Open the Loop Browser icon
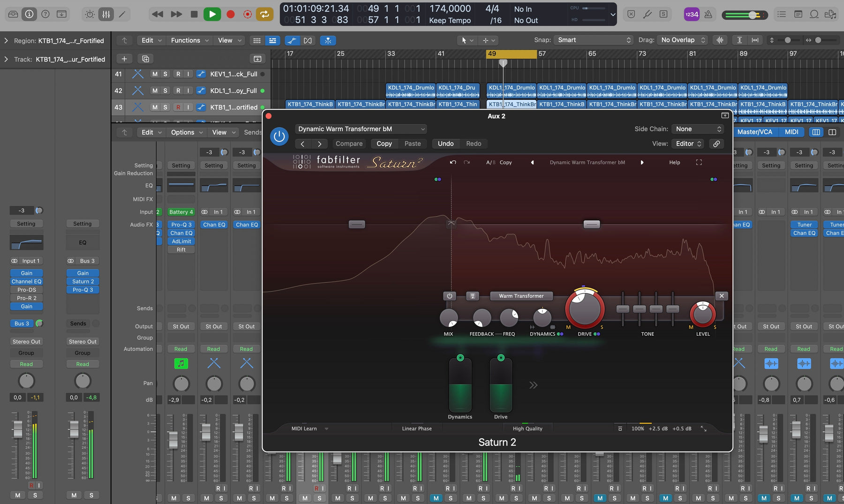844x504 pixels. click(x=814, y=14)
